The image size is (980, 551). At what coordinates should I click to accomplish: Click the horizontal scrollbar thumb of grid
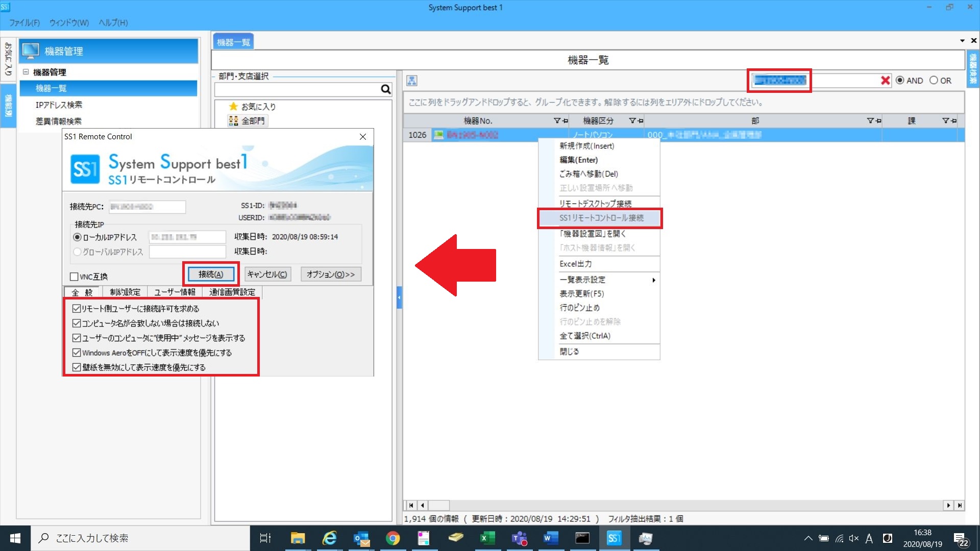coord(438,505)
